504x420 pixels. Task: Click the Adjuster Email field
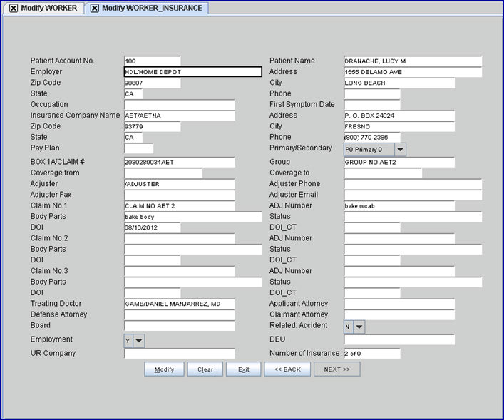point(413,195)
